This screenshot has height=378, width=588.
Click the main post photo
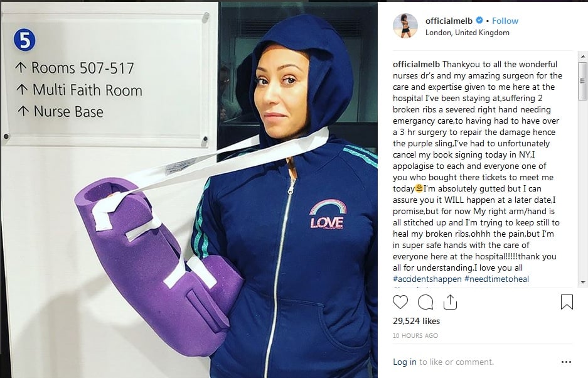[x=189, y=190]
